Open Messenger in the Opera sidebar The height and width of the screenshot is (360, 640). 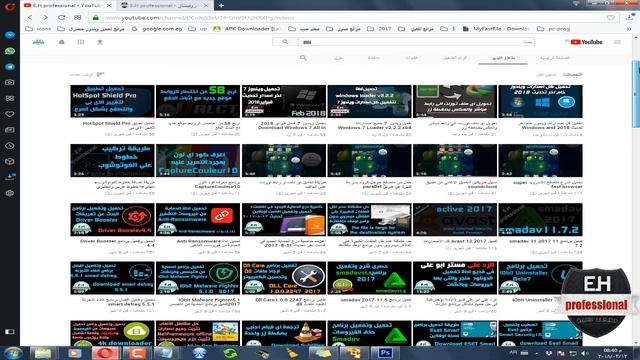coord(9,35)
